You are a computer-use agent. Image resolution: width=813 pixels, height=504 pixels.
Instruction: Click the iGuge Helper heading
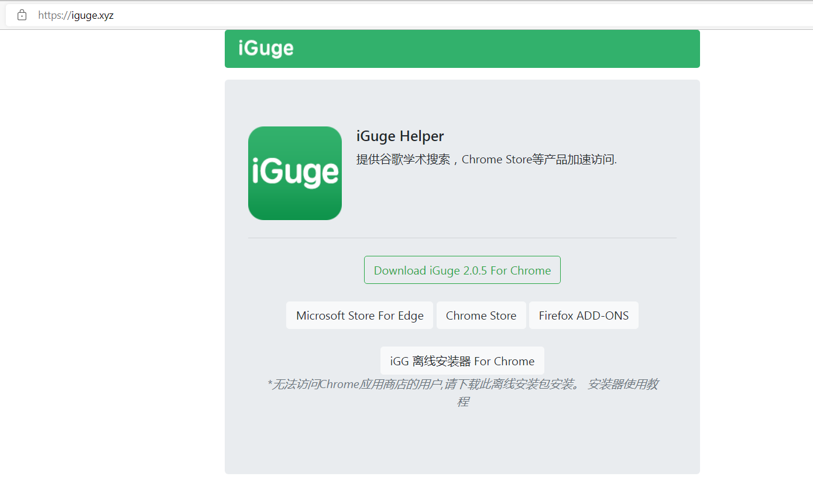coord(400,136)
